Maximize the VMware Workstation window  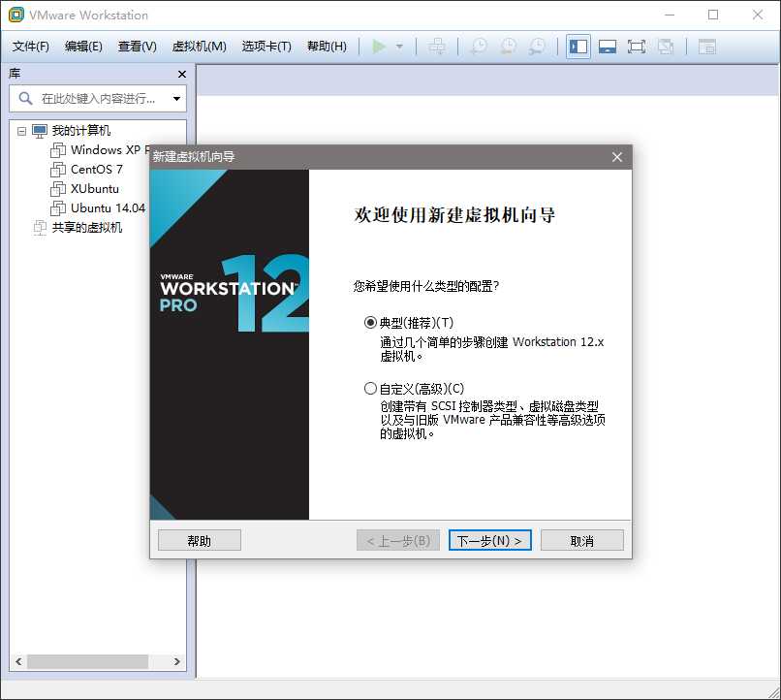[x=713, y=15]
